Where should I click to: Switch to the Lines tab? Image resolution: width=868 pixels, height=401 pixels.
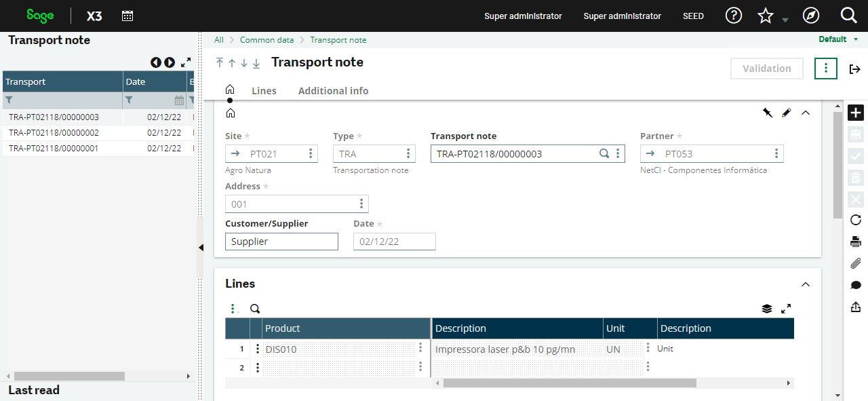click(264, 90)
